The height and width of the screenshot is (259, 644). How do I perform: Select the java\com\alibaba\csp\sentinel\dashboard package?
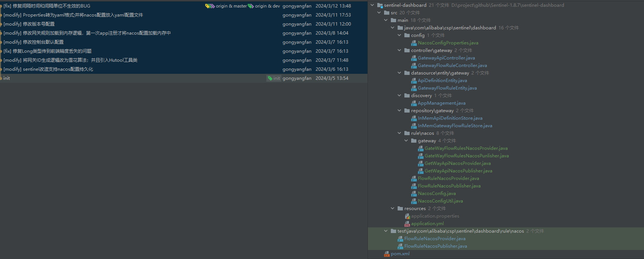pyautogui.click(x=450, y=28)
